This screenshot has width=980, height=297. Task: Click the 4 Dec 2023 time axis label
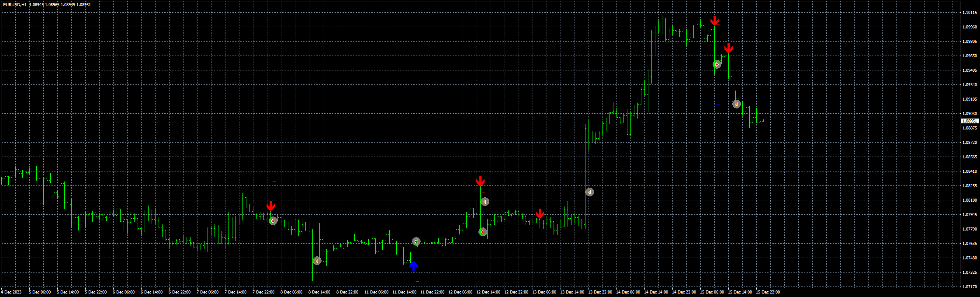11,292
